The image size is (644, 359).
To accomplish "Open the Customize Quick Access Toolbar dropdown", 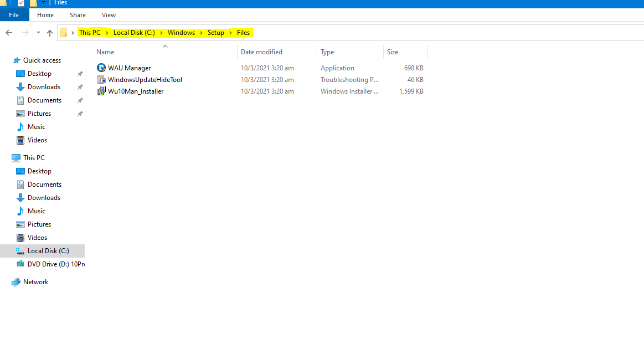I will pyautogui.click(x=43, y=3).
